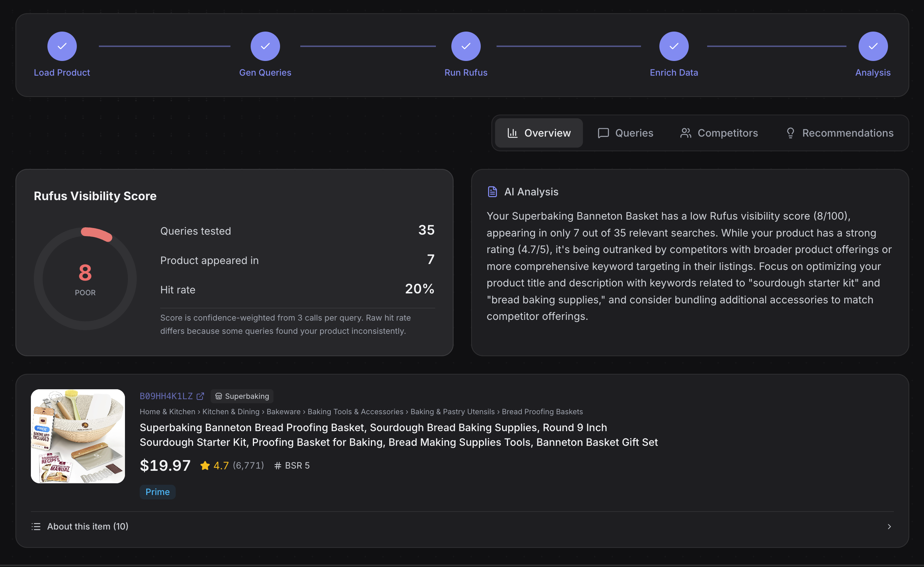Click the Enrich Data step checkmark circle
Image resolution: width=924 pixels, height=567 pixels.
point(673,46)
